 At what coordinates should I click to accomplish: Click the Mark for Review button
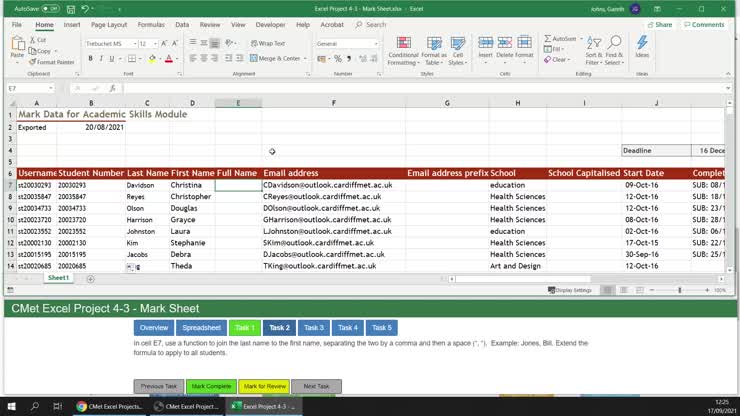(264, 386)
